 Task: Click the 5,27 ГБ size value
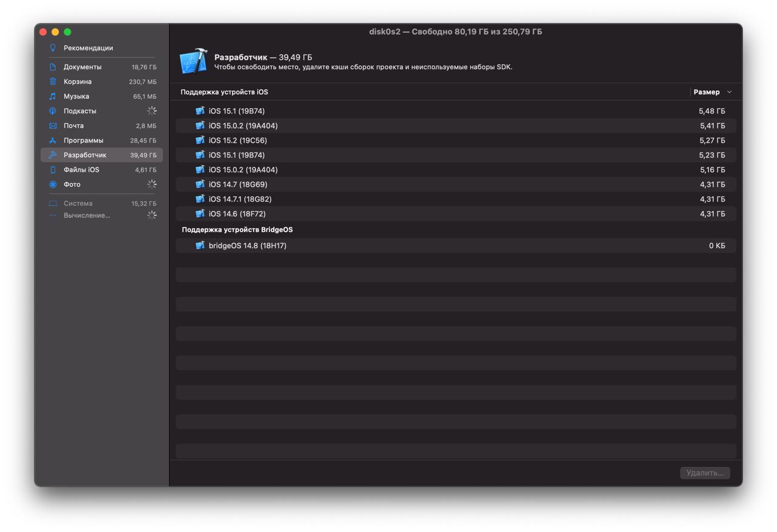[712, 140]
